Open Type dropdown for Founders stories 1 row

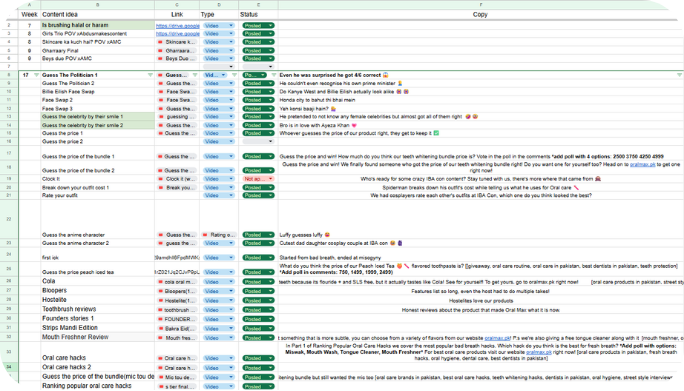(x=219, y=319)
